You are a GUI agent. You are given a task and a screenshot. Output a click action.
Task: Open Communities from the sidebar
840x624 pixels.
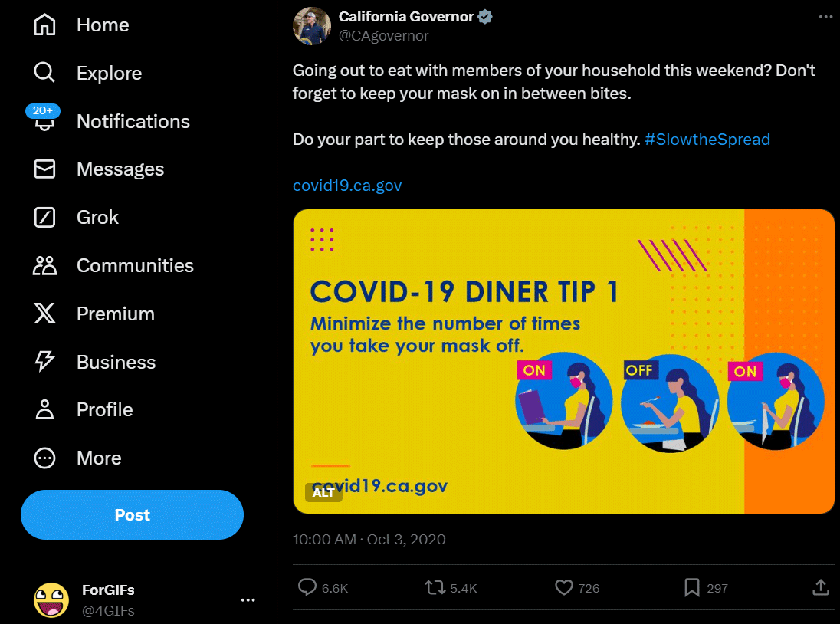tap(45, 266)
